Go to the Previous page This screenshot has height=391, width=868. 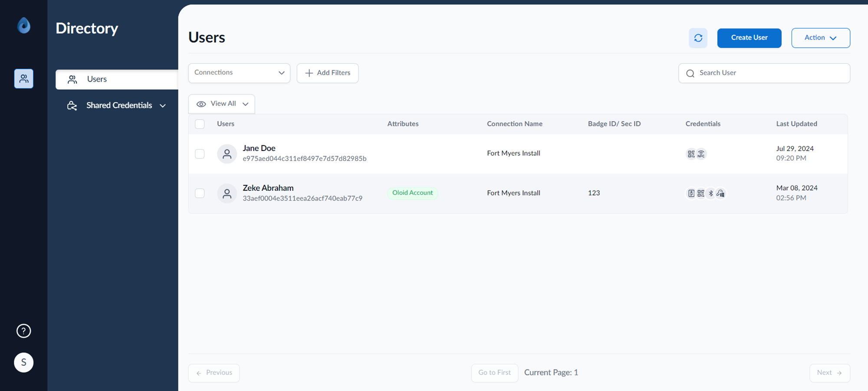click(214, 373)
